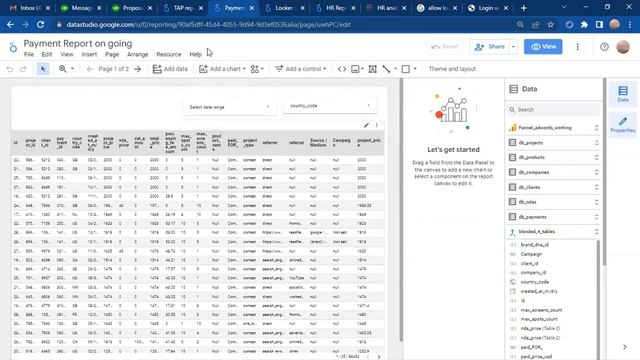This screenshot has width=640, height=360.
Task: Select the line drawing tool
Action: [x=387, y=69]
